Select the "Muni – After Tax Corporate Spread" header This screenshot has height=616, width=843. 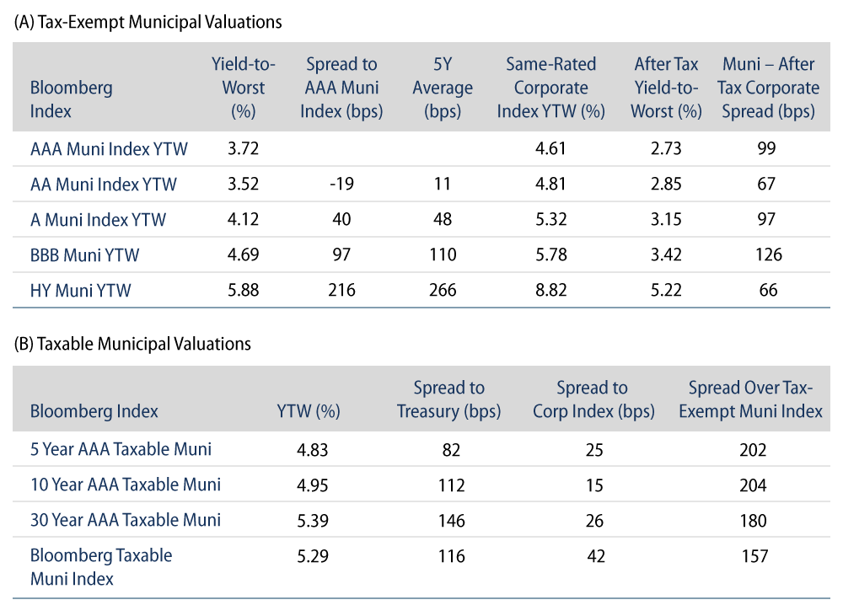pyautogui.click(x=768, y=88)
